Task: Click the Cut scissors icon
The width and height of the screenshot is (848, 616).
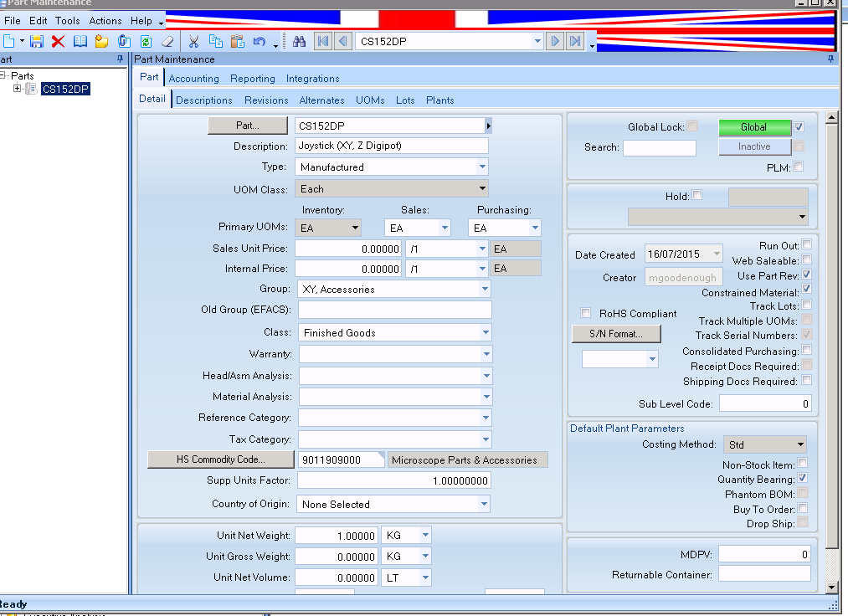Action: 193,41
